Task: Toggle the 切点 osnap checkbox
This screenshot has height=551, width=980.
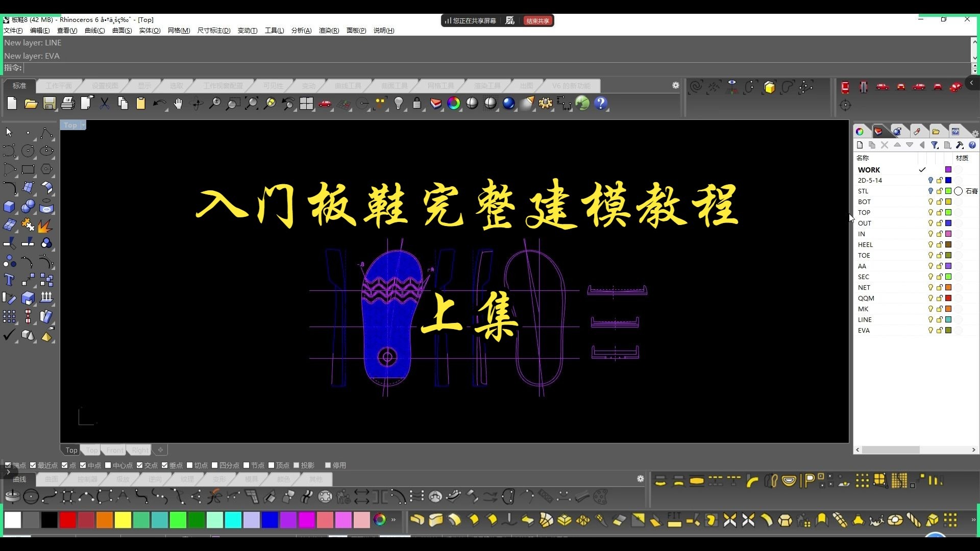Action: [x=190, y=465]
